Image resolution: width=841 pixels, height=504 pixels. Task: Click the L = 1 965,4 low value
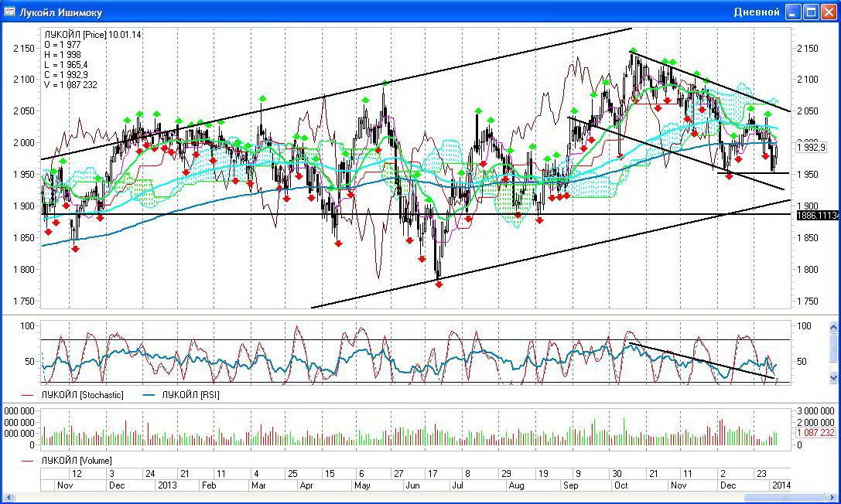(x=66, y=65)
